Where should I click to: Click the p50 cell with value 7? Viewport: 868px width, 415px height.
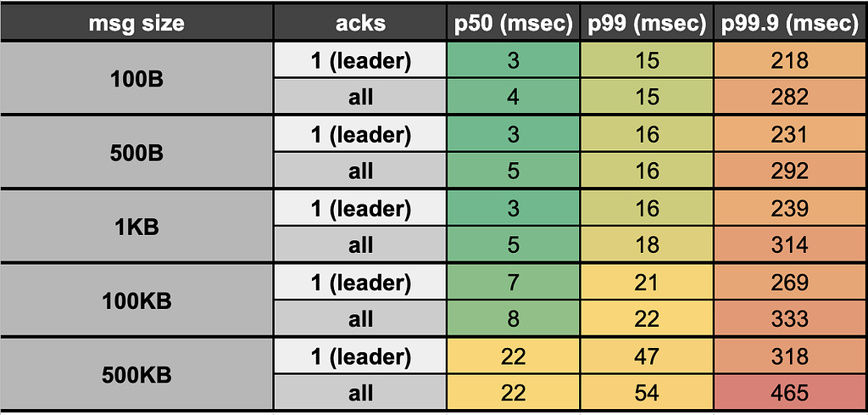(513, 283)
